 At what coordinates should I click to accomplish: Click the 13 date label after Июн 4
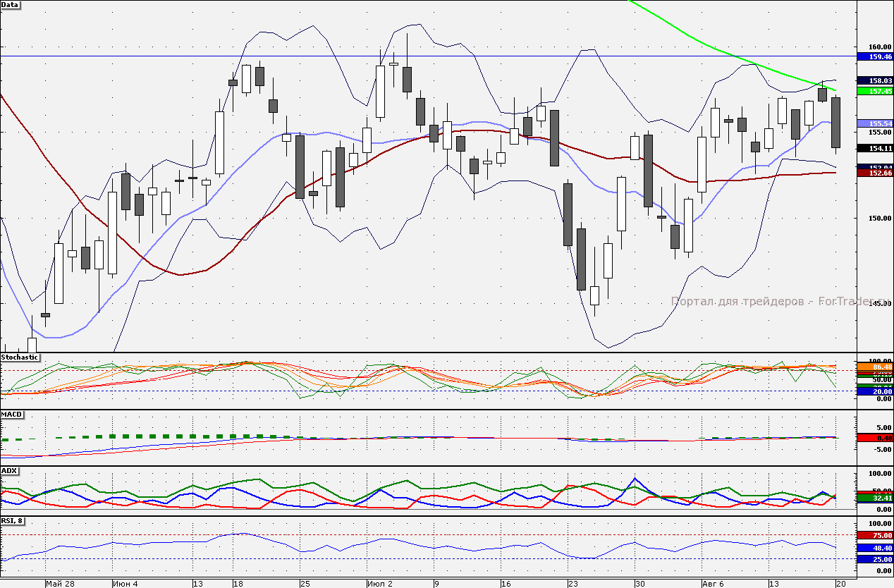coord(198,584)
